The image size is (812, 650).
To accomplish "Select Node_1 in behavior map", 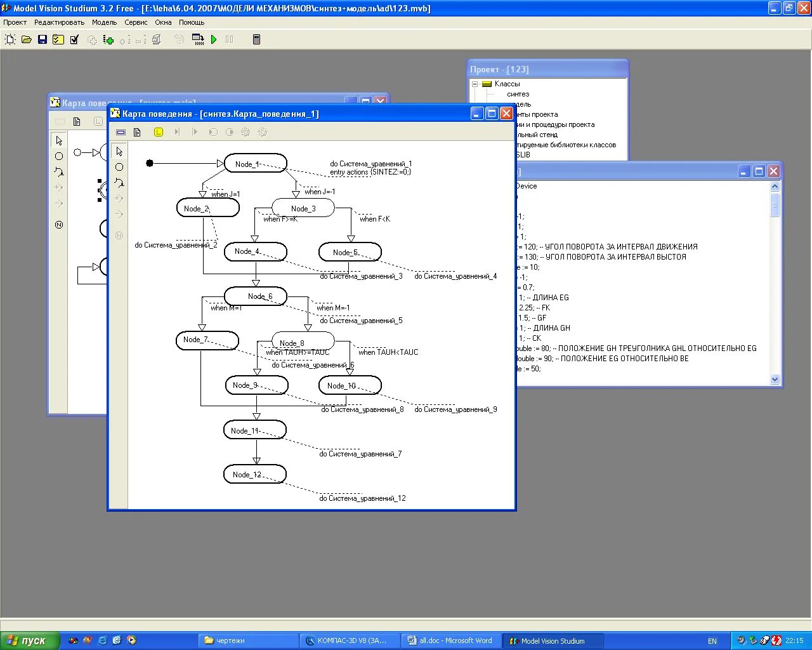I will click(x=255, y=164).
